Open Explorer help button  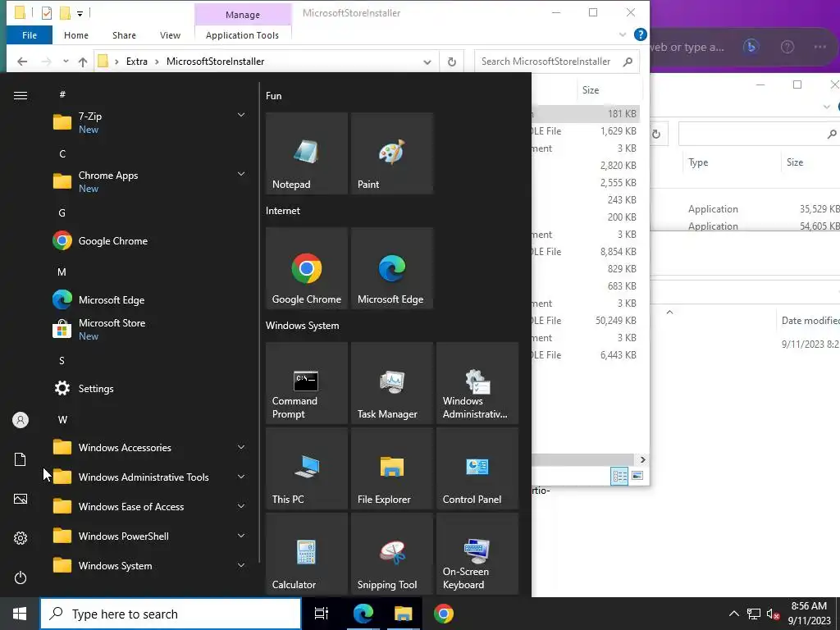coord(640,34)
